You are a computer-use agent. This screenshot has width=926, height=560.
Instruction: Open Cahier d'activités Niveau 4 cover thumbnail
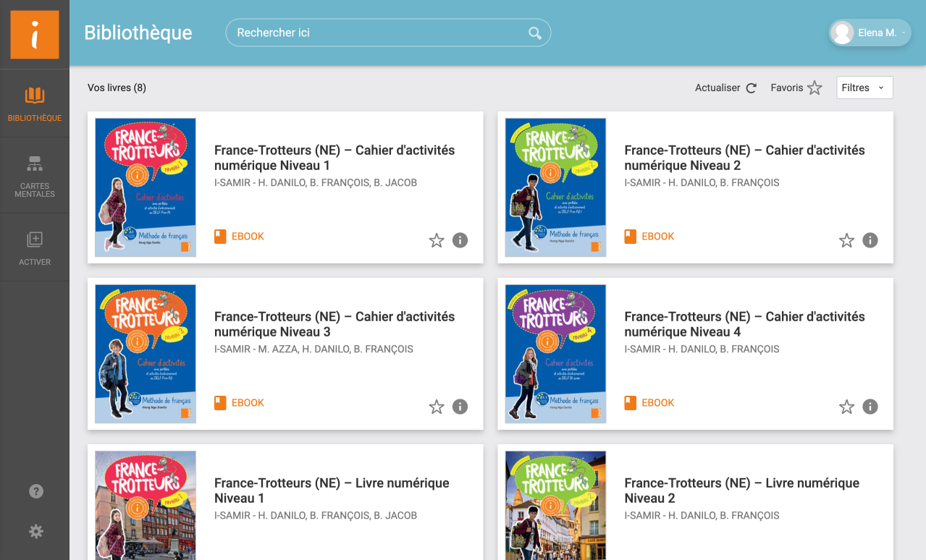pyautogui.click(x=555, y=354)
